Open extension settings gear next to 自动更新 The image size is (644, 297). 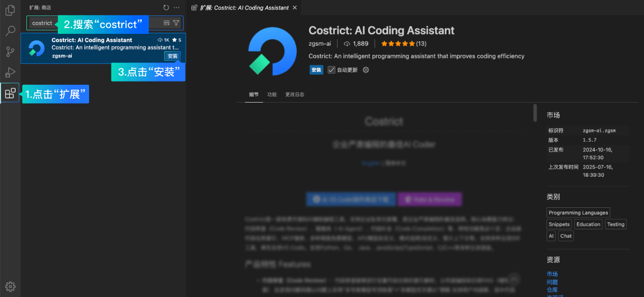pyautogui.click(x=366, y=70)
